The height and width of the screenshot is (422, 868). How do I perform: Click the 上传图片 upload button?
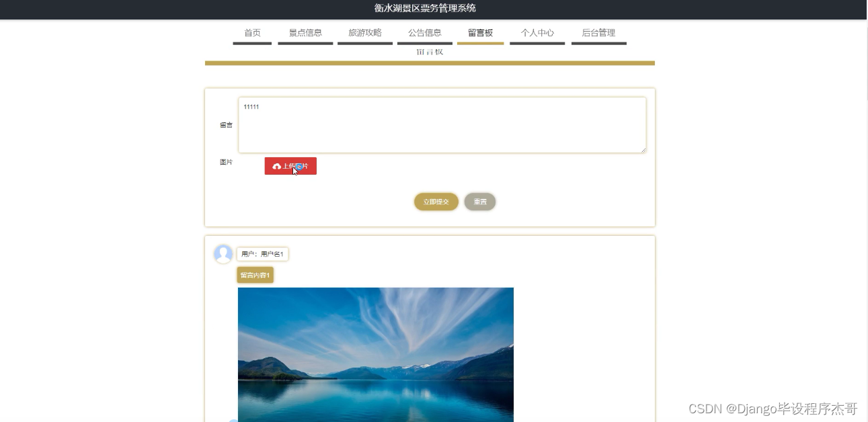[x=290, y=166]
